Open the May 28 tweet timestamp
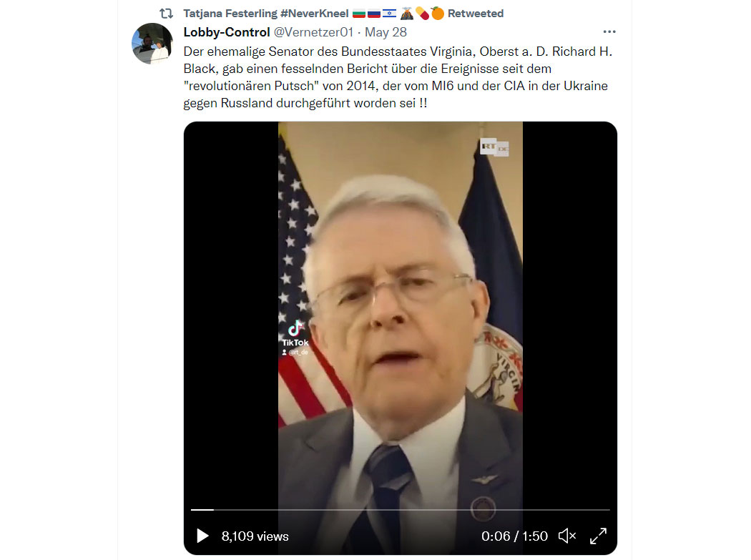The height and width of the screenshot is (560, 751). 386,32
